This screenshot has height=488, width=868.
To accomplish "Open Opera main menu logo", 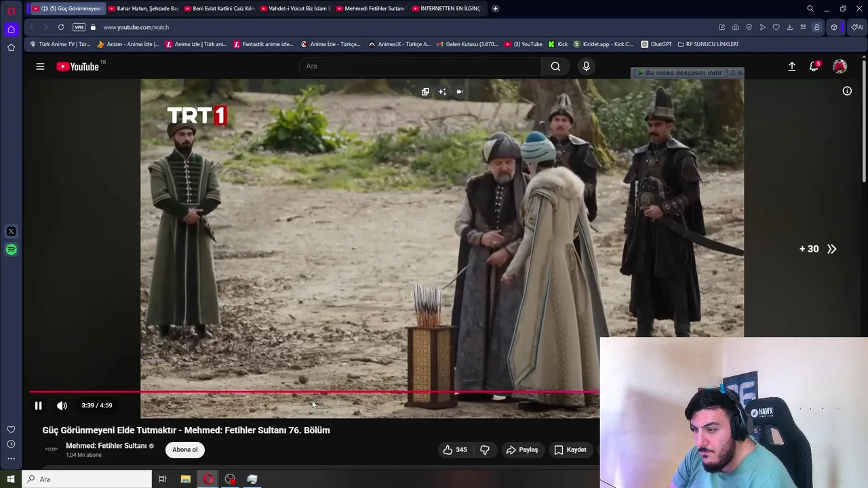I will 11,11.
